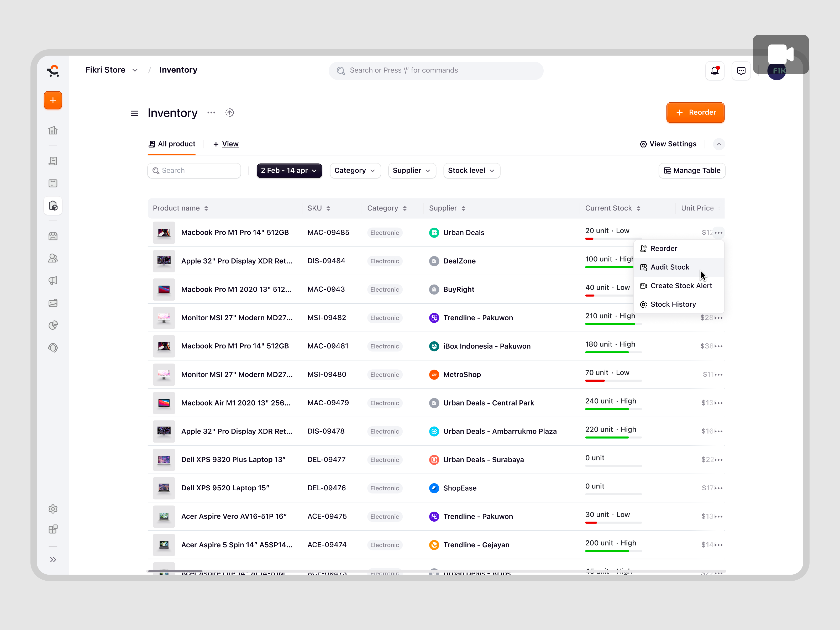Screen dimensions: 840x630
Task: Open the Category filter dropdown
Action: (355, 171)
